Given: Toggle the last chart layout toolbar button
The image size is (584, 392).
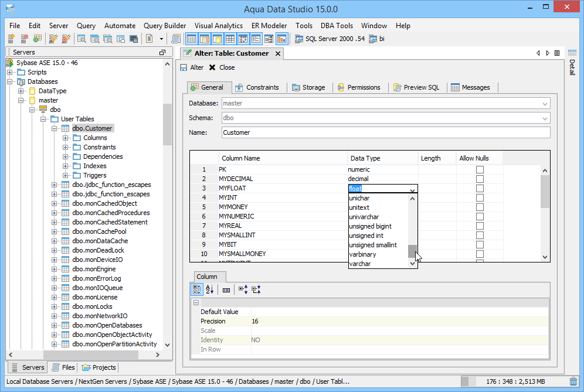Looking at the screenshot, I should tap(282, 39).
